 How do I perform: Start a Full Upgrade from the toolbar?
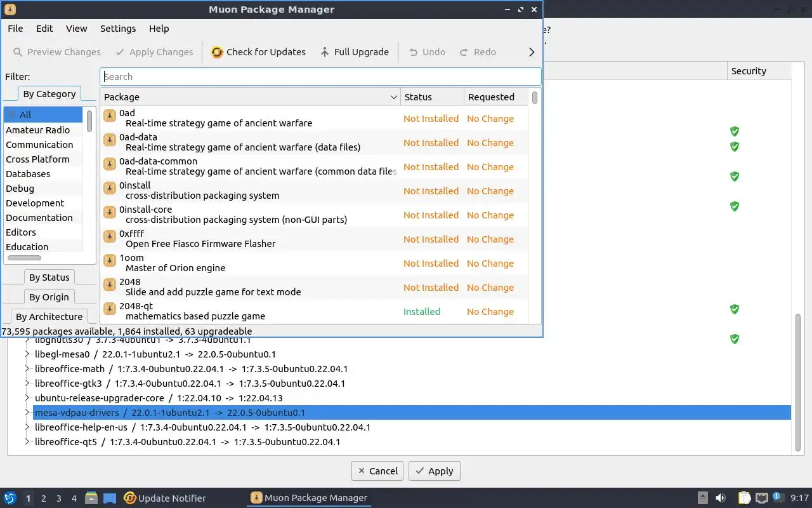[355, 52]
